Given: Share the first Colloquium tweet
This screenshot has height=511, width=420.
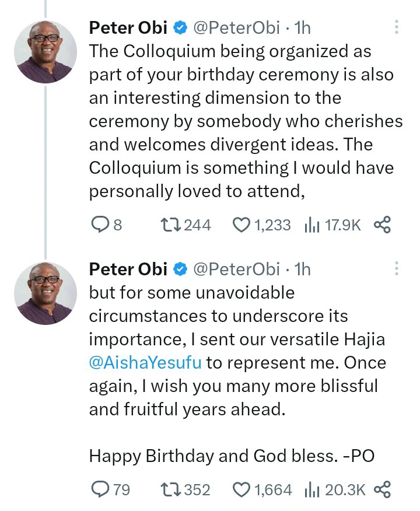Looking at the screenshot, I should [382, 225].
